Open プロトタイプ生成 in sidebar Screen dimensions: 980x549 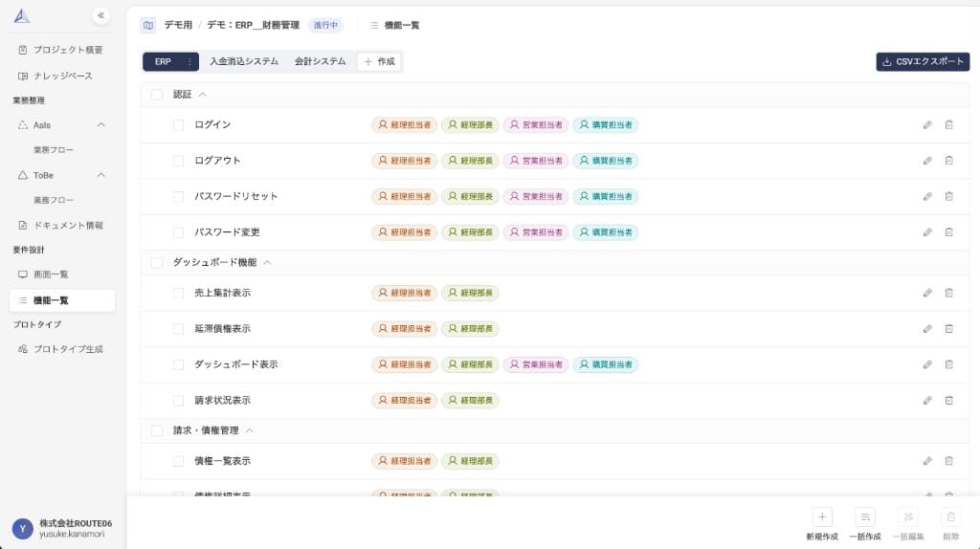pyautogui.click(x=61, y=349)
